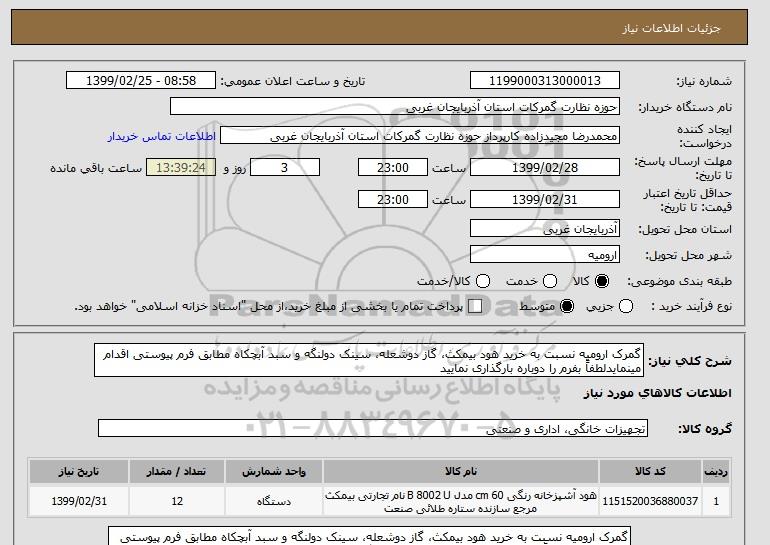Click the response deadline date 1399/02/28
770x545 pixels.
tap(545, 167)
